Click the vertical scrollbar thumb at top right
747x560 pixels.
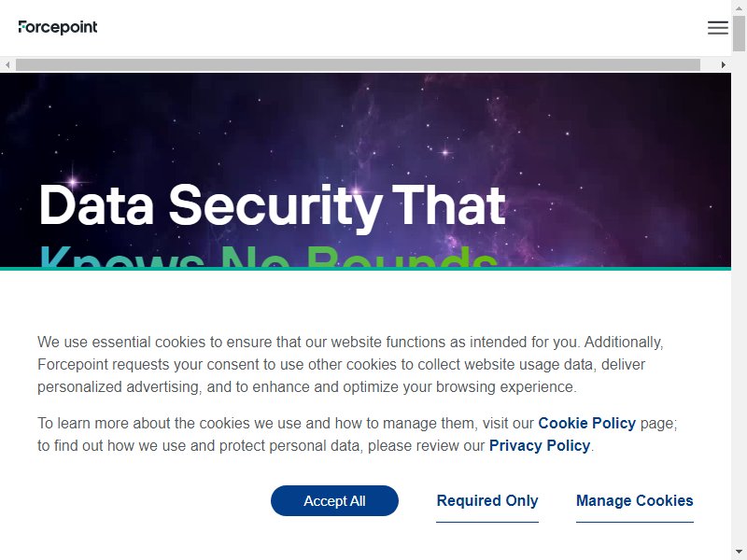coord(739,34)
